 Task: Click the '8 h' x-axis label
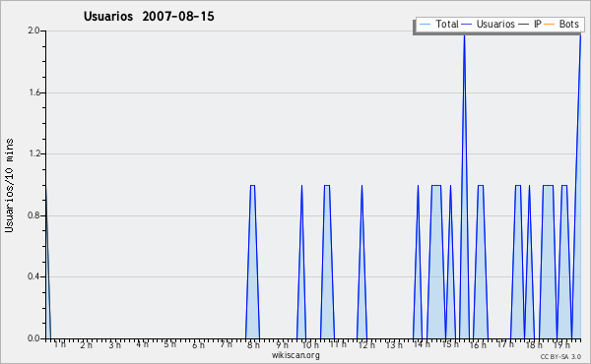pos(253,344)
